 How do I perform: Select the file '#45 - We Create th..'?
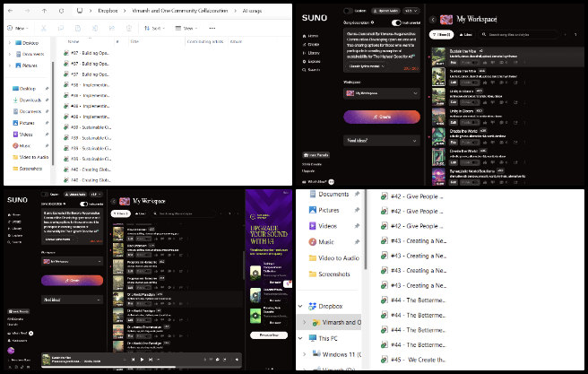[413, 360]
